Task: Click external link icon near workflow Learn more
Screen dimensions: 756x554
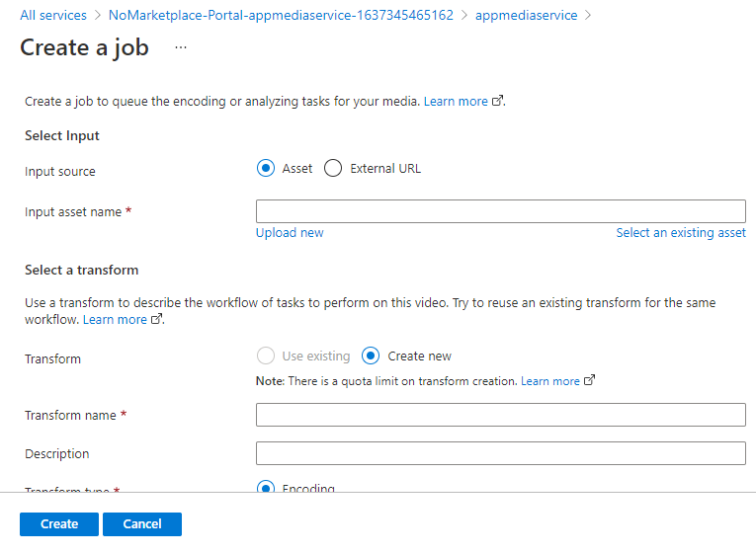Action: point(156,319)
